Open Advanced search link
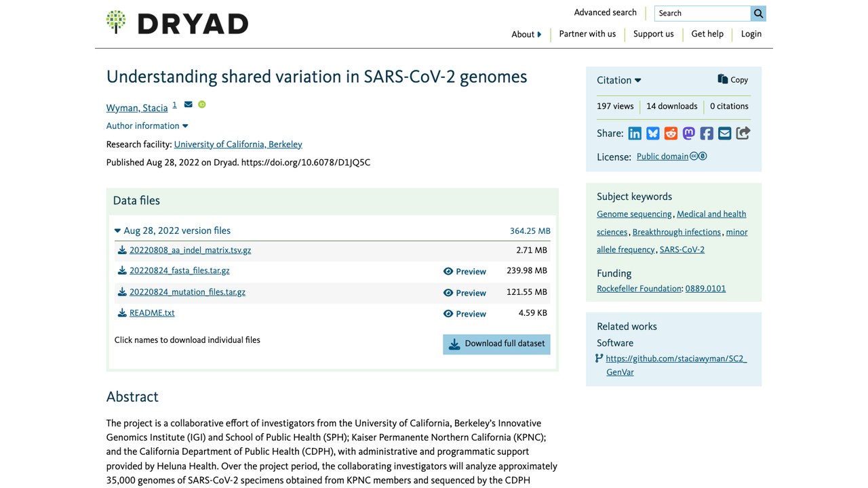Screen dimensions: 868x488 tap(605, 12)
